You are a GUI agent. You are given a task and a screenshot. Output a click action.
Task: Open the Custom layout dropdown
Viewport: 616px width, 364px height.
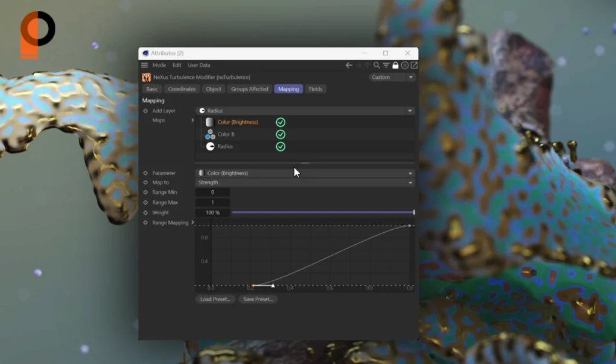click(x=392, y=77)
